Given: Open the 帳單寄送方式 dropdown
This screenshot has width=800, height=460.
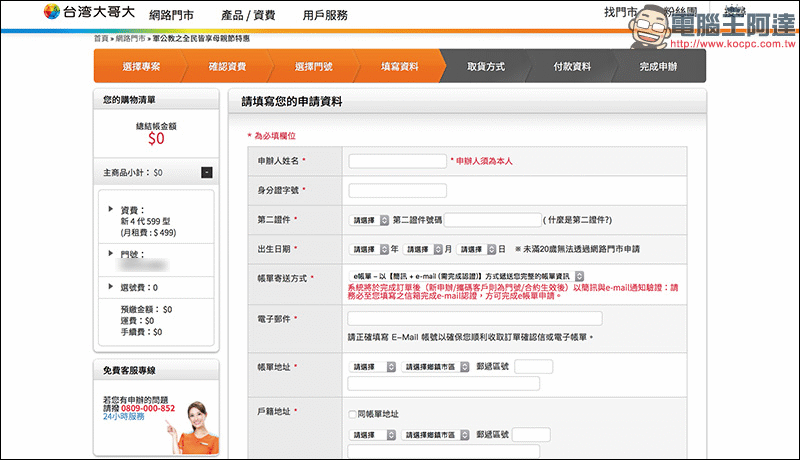Looking at the screenshot, I should coord(466,275).
